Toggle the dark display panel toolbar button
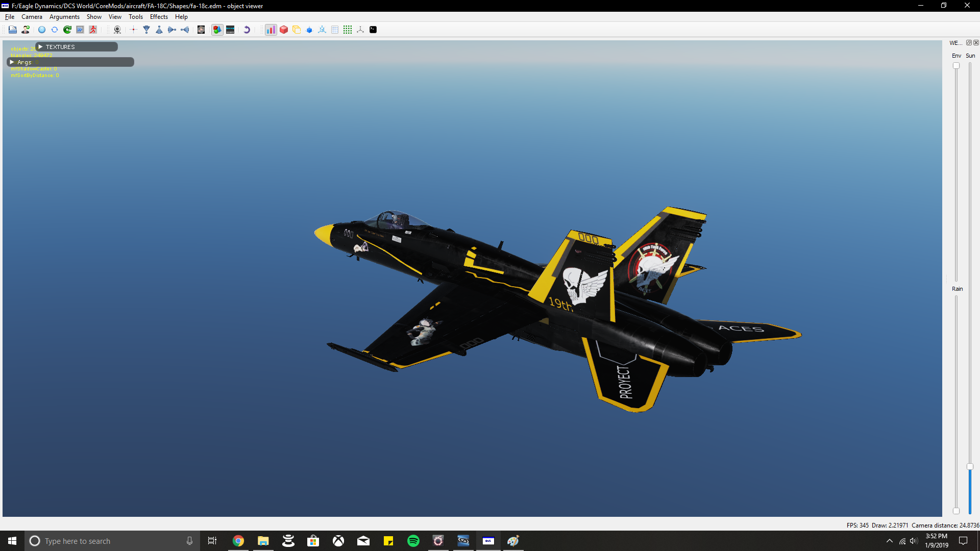The width and height of the screenshot is (980, 551). [x=230, y=30]
